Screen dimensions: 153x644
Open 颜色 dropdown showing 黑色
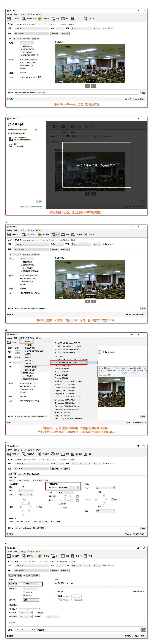tap(105, 511)
